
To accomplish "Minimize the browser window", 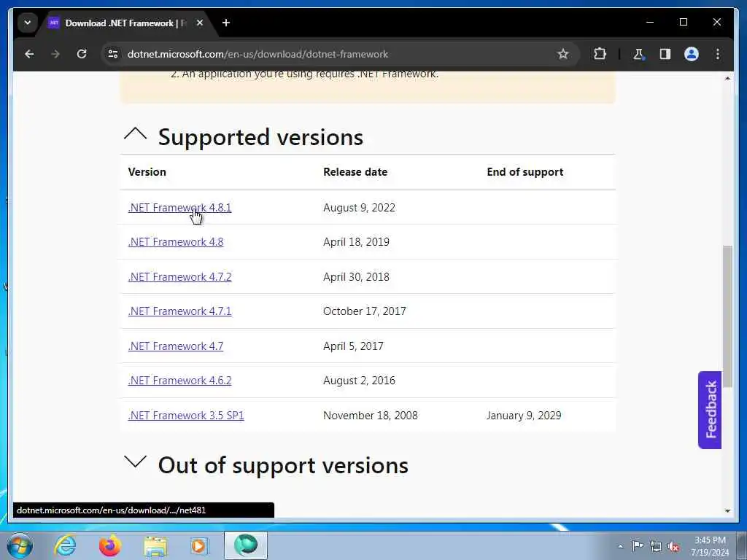I will pyautogui.click(x=650, y=23).
